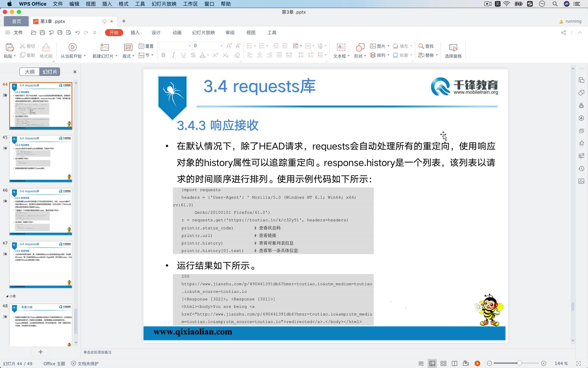
Task: Open the 插入 ribbon tab
Action: (x=135, y=33)
